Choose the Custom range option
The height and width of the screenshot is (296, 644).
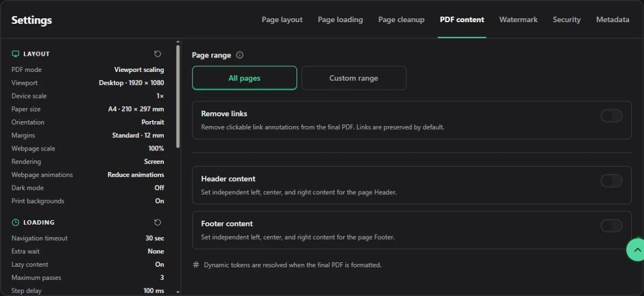(x=354, y=78)
